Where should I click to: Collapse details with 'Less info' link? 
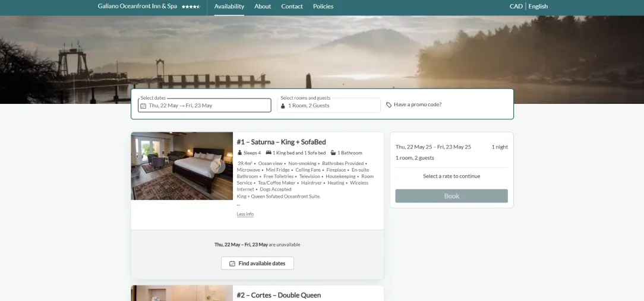tap(245, 214)
